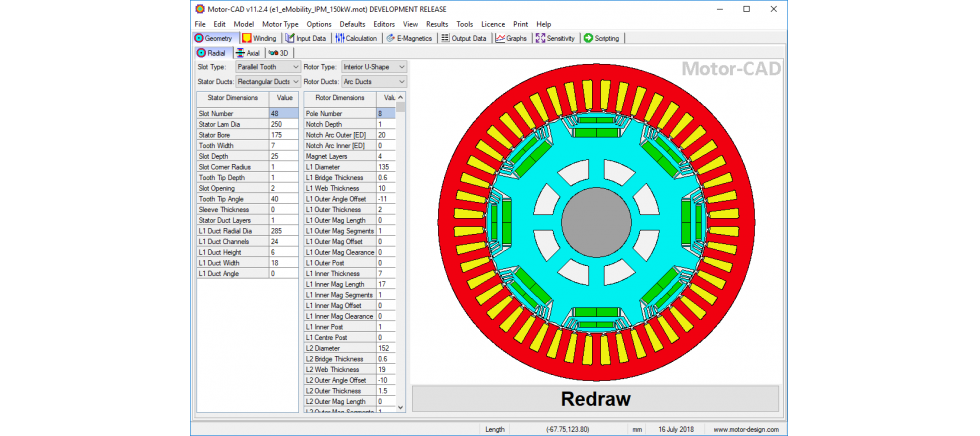The image size is (980, 436).
Task: Open the Motor Type menu
Action: point(280,24)
